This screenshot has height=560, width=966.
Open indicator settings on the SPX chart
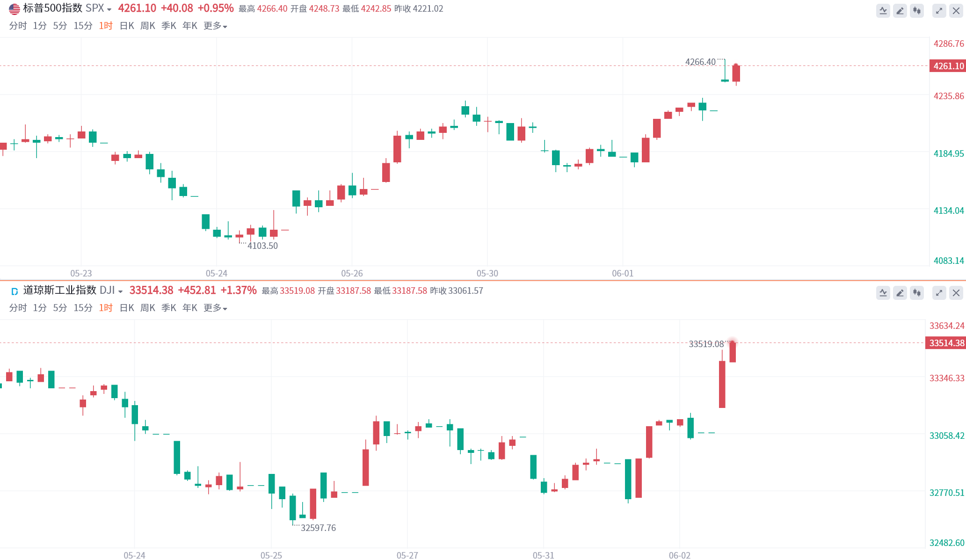(x=883, y=11)
